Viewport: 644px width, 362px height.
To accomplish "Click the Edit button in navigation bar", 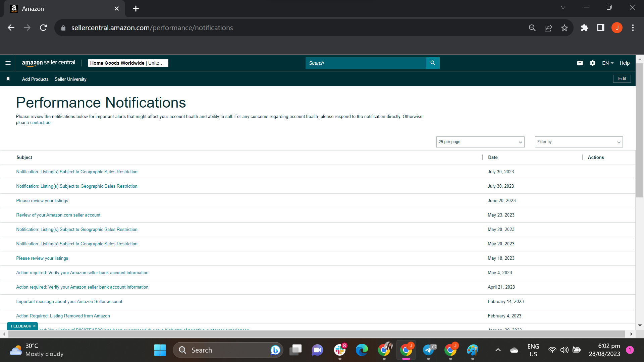I will (x=622, y=78).
